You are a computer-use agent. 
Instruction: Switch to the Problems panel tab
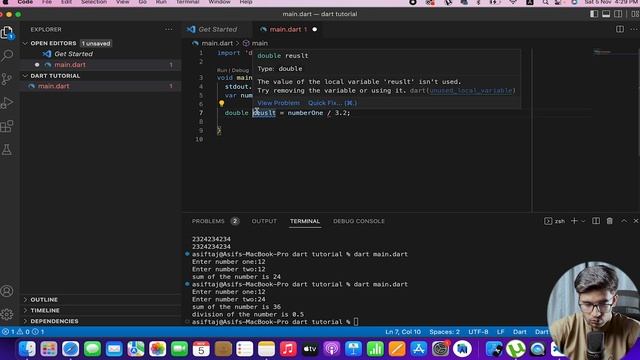(208, 221)
